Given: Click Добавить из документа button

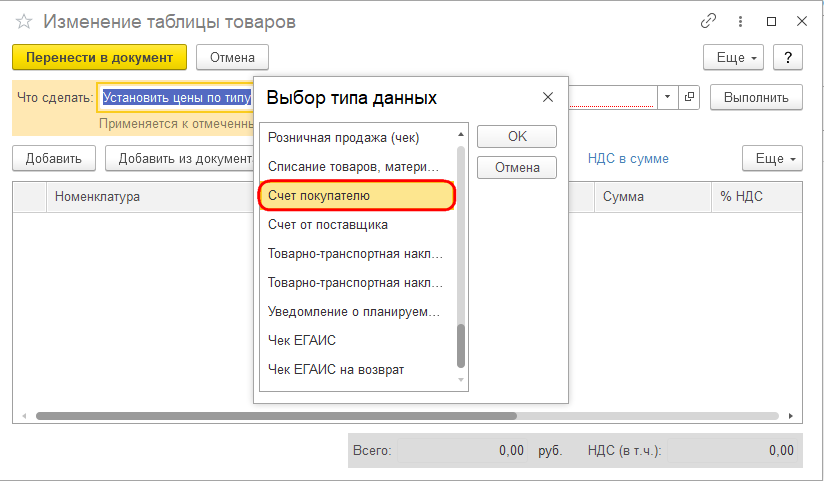Looking at the screenshot, I should (180, 158).
